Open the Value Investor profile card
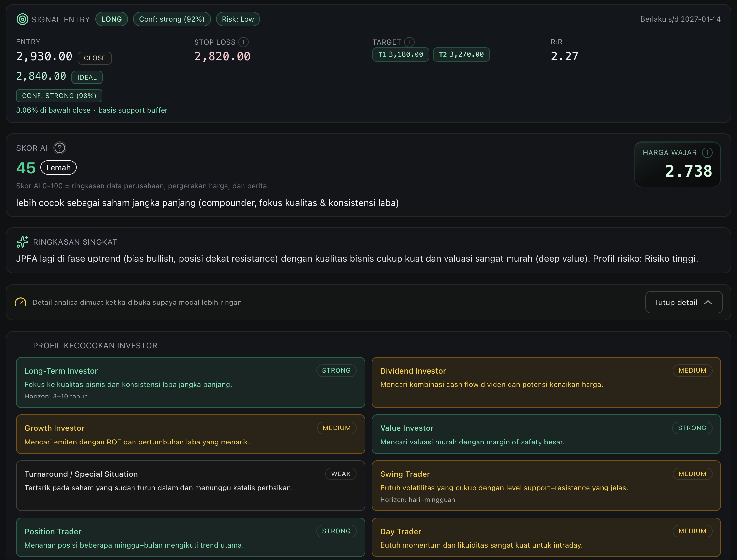Viewport: 737px width, 560px height. pyautogui.click(x=546, y=434)
